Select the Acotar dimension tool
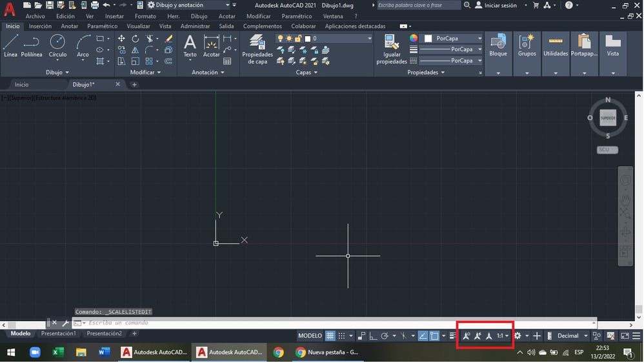 tap(211, 46)
